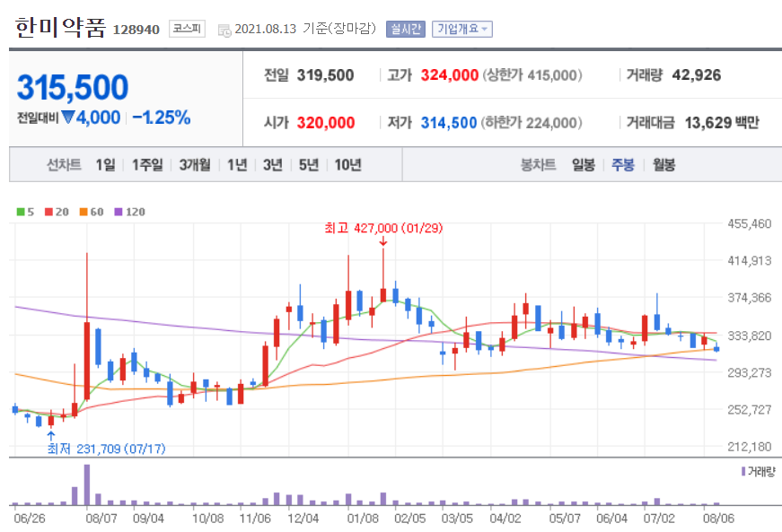Click the 하한가 224,000 text

(x=532, y=123)
